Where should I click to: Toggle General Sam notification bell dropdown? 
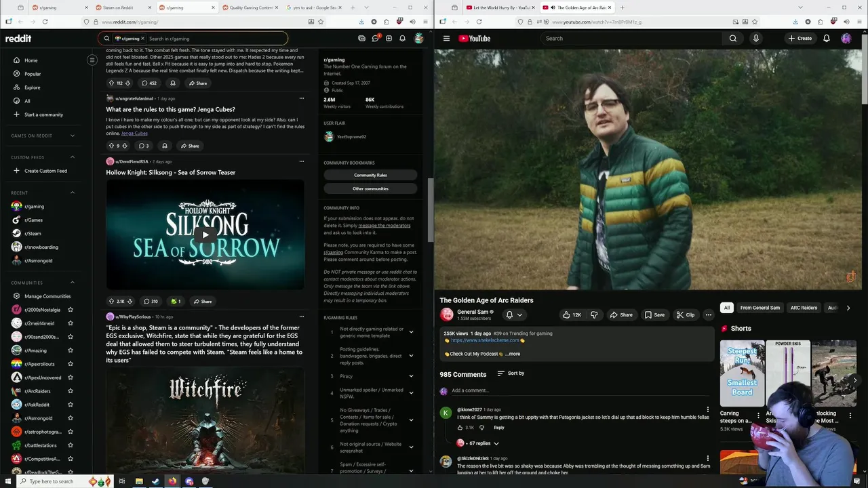(x=514, y=314)
